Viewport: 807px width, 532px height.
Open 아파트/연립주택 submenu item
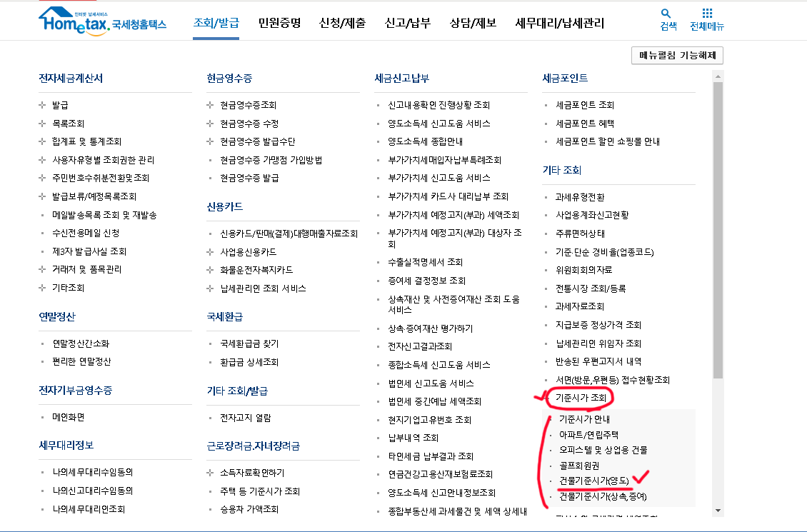pyautogui.click(x=588, y=435)
